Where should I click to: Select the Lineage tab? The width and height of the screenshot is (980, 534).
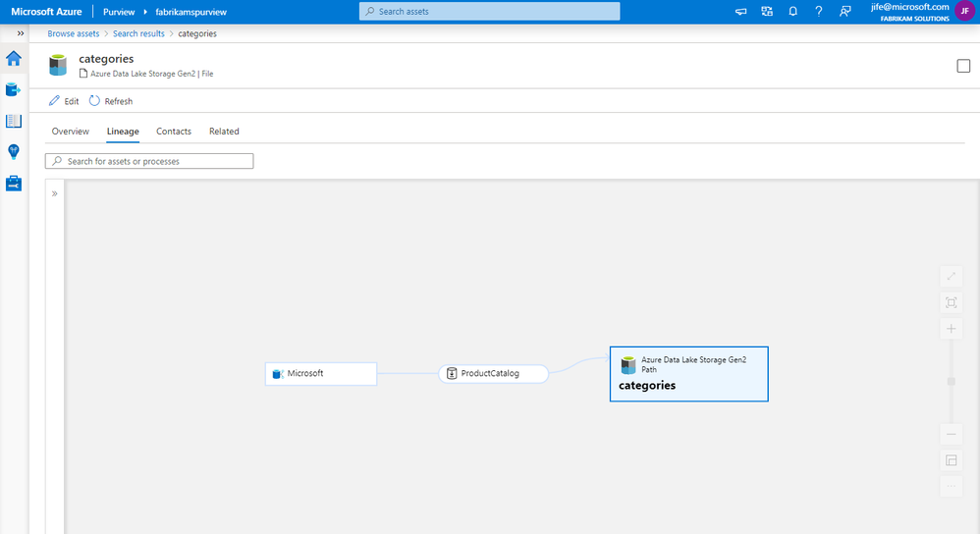click(123, 132)
